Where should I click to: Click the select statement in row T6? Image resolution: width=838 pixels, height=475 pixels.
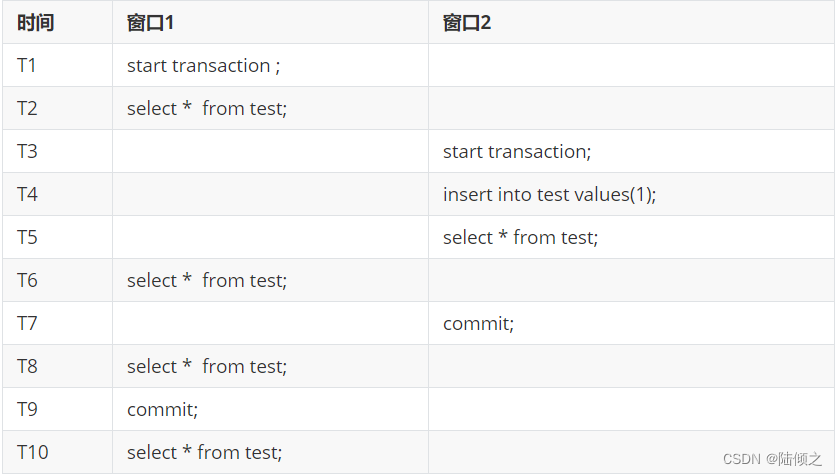[207, 281]
